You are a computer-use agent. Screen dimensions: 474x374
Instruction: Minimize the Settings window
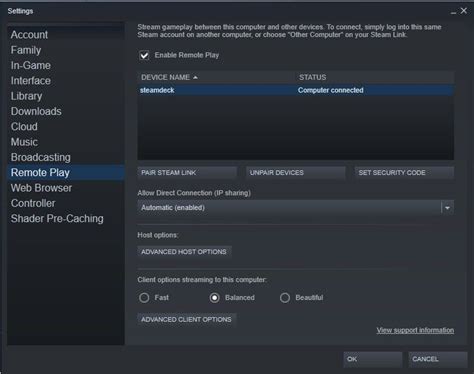pyautogui.click(x=453, y=12)
